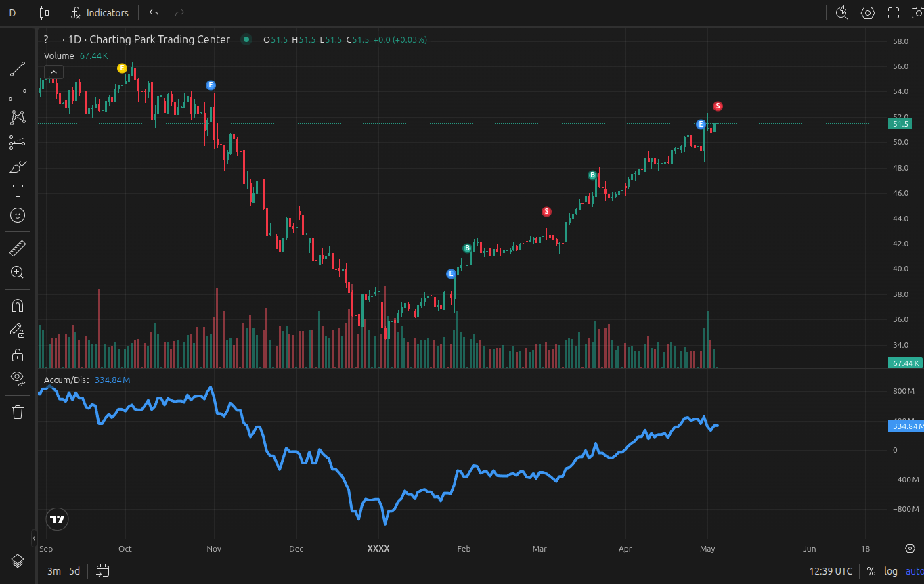
Task: Toggle lock all drawing tools
Action: (x=18, y=355)
